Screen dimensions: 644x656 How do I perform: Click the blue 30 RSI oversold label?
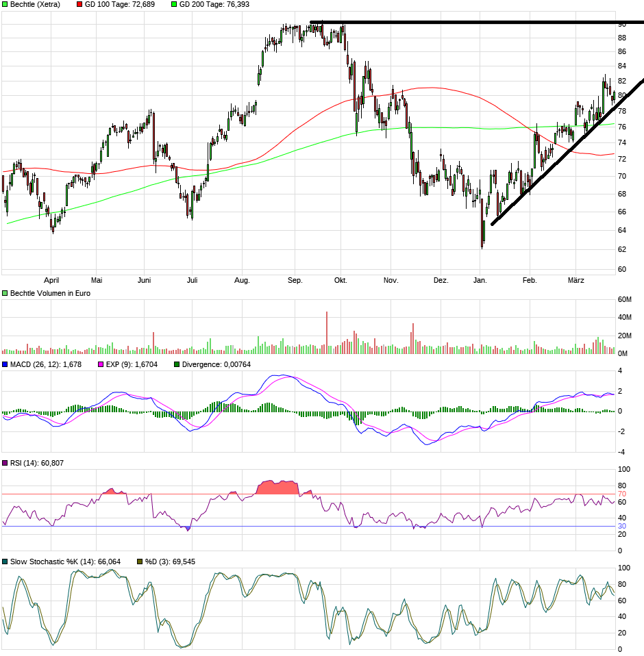click(x=622, y=527)
